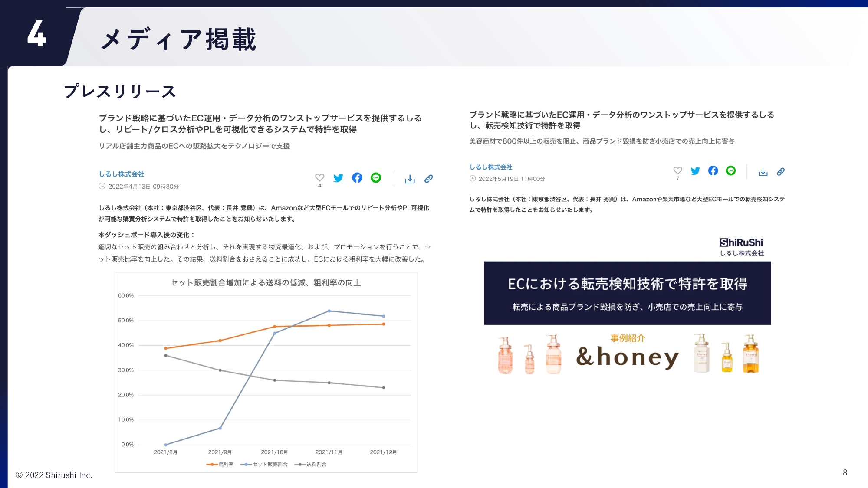Click the heart like icon in the right press release
Viewport: 868px width, 488px height.
point(677,170)
